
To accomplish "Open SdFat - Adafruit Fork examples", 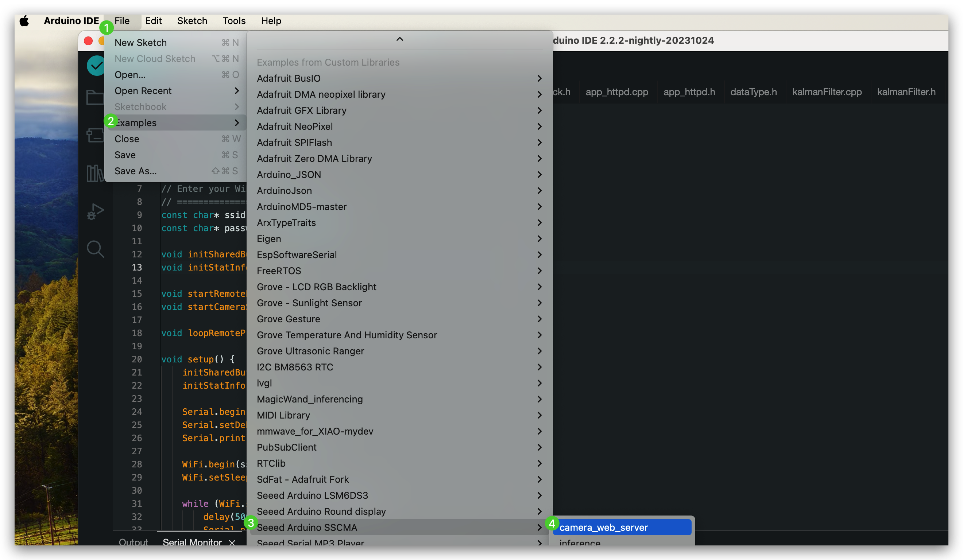I will coord(399,479).
